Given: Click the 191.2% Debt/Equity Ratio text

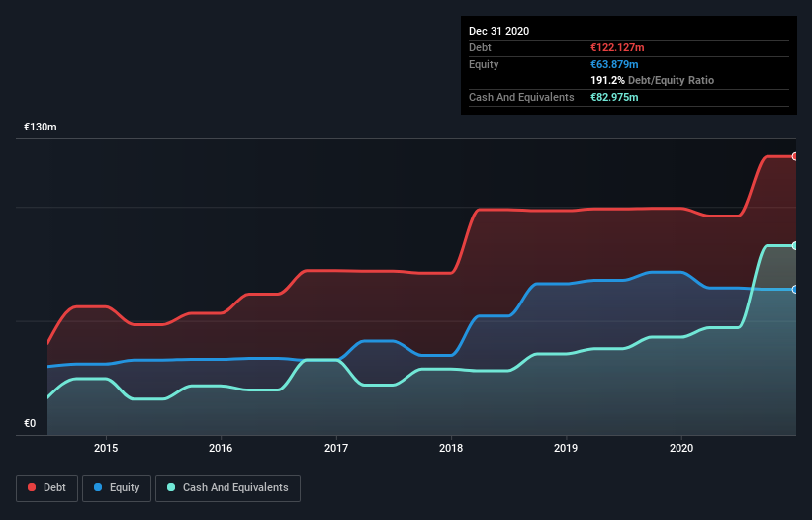Looking at the screenshot, I should tap(652, 80).
